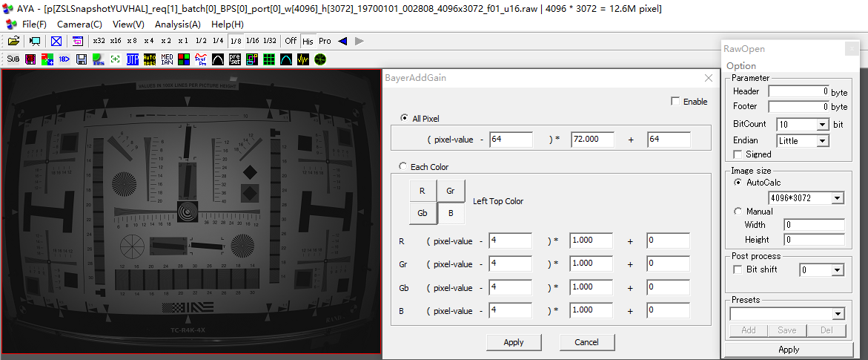Choose Gb as left top color
Screen dimensions: 868x360
coord(423,214)
